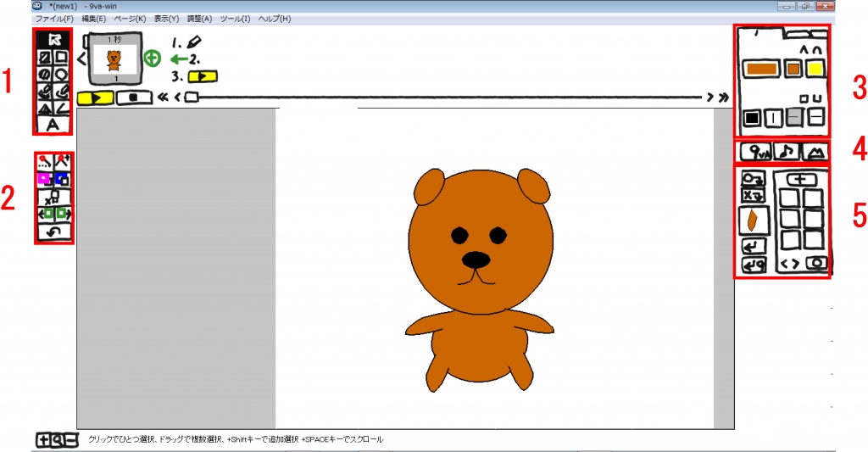Select the text tool labeled A
This screenshot has height=452, width=868.
53,125
